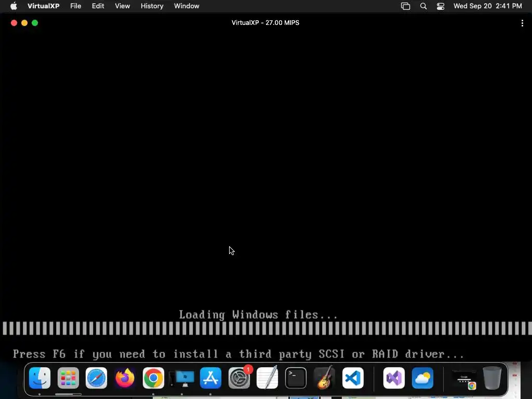
Task: Click the Loading Windows files text
Action: coord(259,315)
